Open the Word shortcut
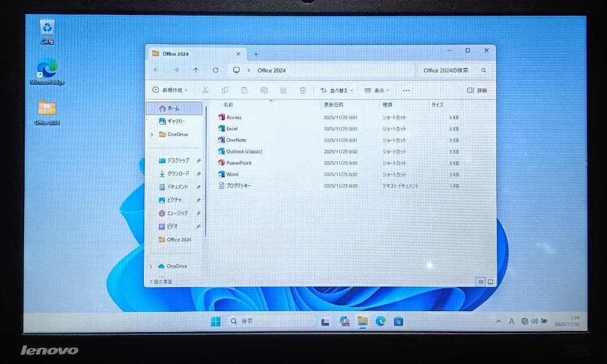 [x=230, y=174]
